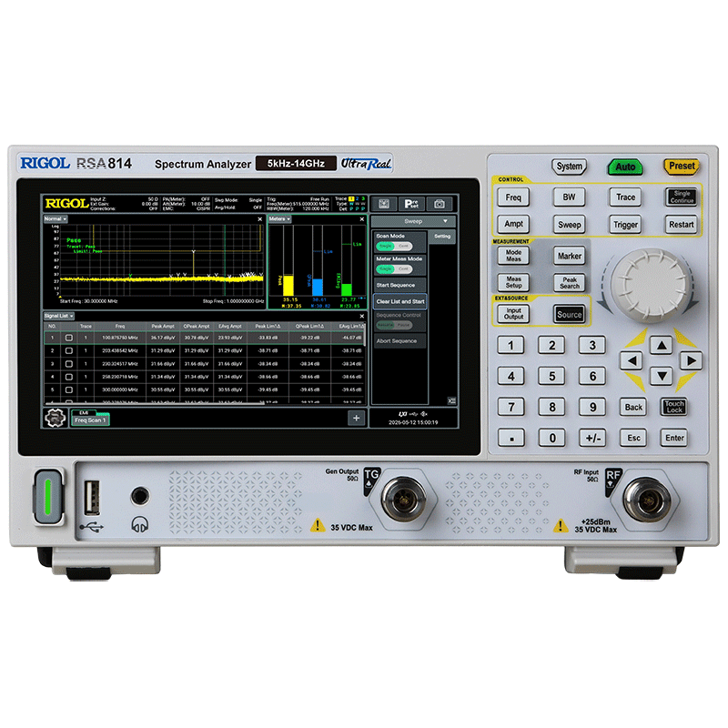
Task: Push the green power button
Action: tap(48, 497)
